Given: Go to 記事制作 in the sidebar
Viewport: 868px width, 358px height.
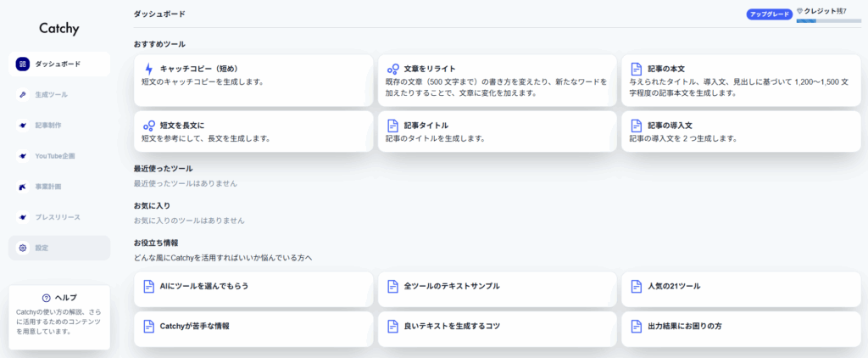Looking at the screenshot, I should [x=48, y=125].
